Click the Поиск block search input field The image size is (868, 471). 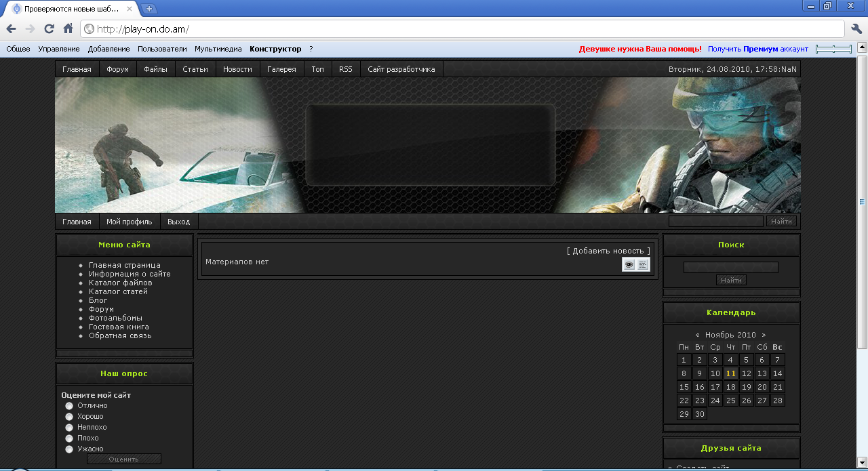point(731,268)
